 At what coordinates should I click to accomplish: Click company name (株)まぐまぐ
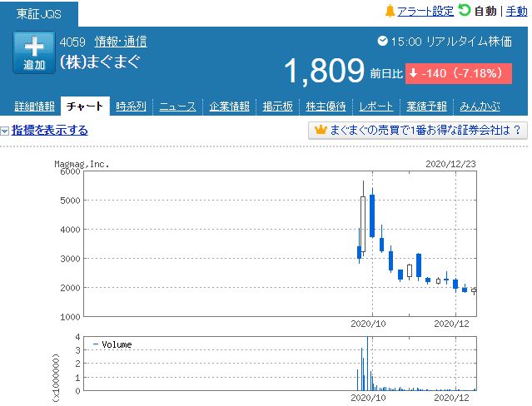[x=100, y=62]
